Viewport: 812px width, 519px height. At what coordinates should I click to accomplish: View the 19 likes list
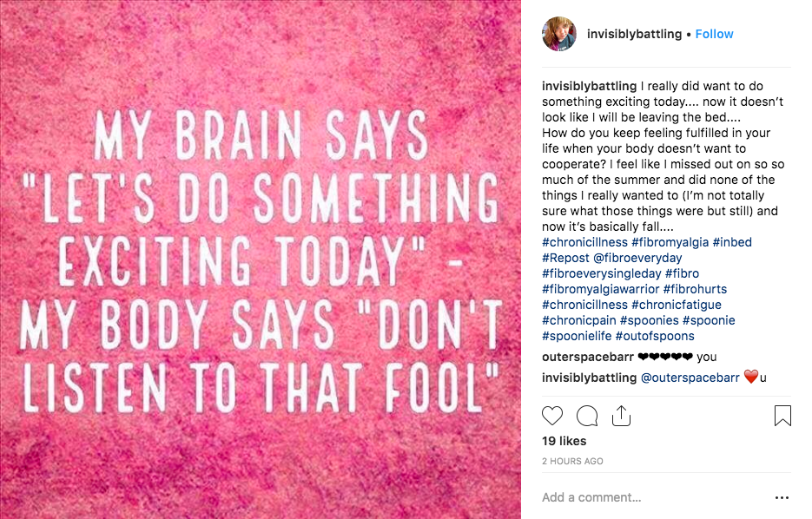[564, 441]
